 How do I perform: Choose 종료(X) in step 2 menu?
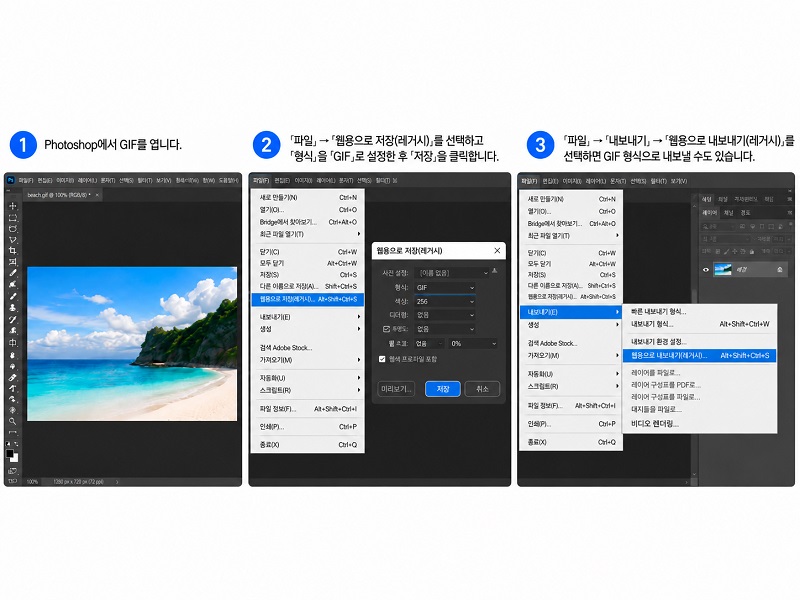tap(307, 444)
